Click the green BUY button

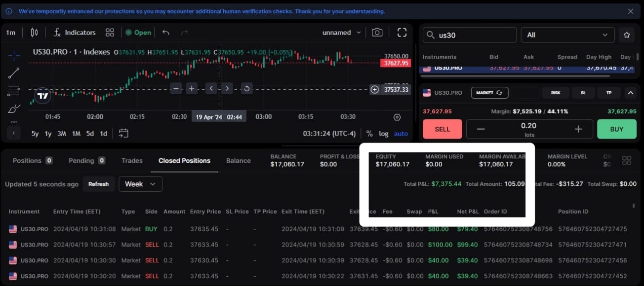[x=617, y=129]
